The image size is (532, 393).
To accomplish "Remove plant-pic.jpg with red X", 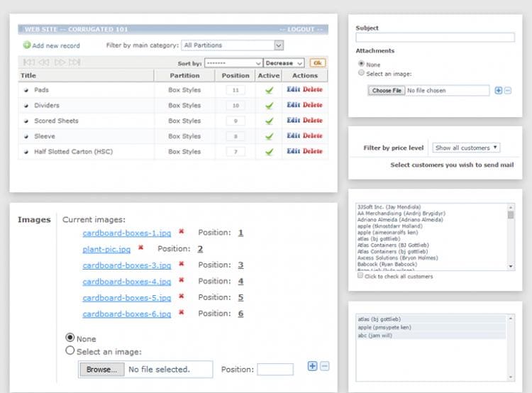I will pos(141,248).
